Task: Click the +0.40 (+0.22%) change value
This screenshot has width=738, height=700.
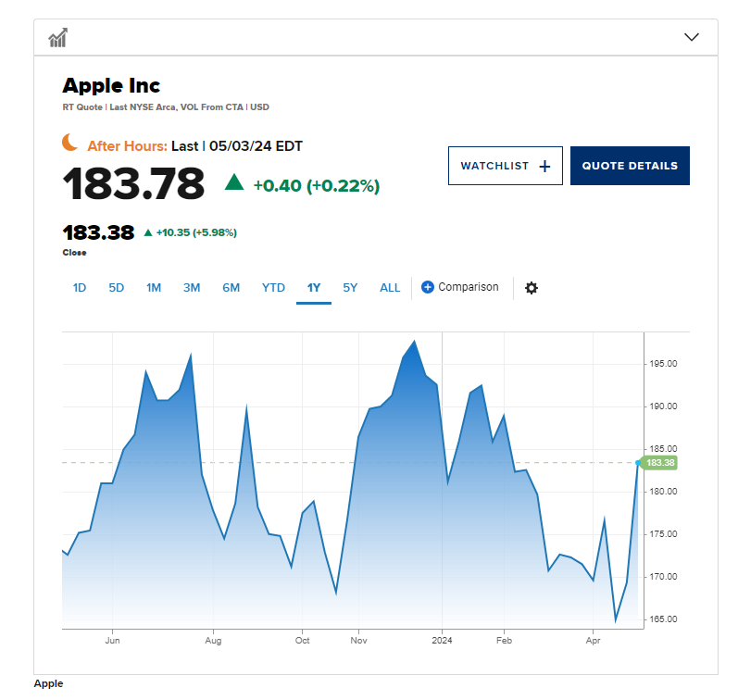Action: coord(317,185)
